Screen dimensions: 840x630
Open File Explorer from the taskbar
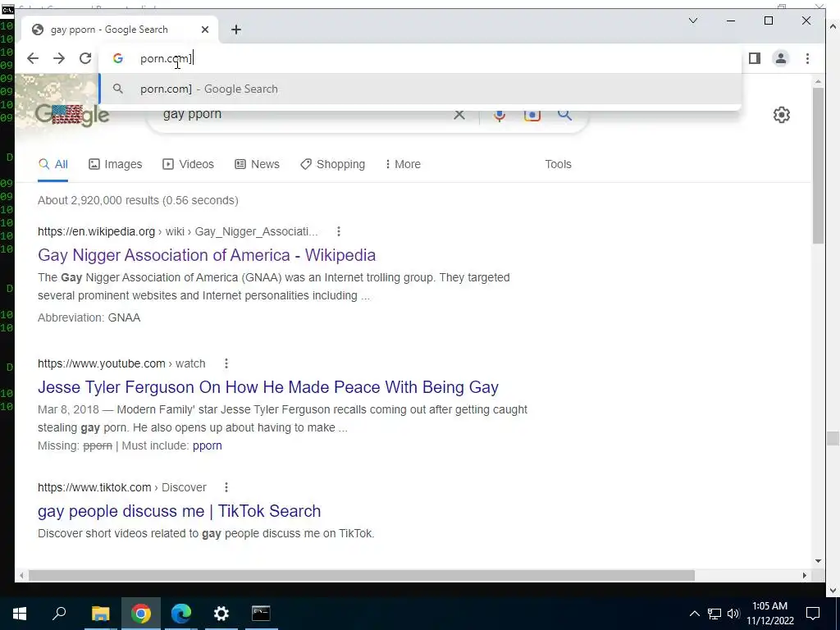pyautogui.click(x=100, y=614)
